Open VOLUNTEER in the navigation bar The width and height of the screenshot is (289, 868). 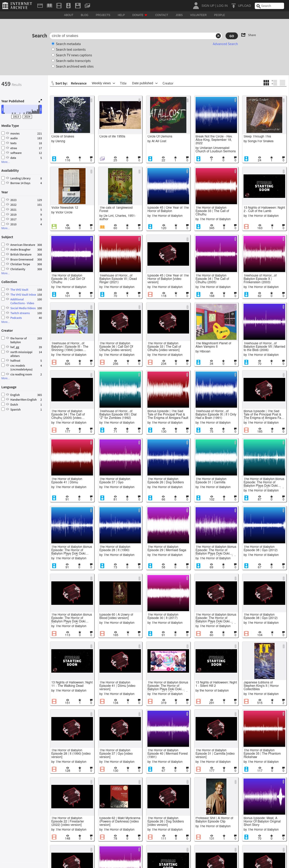coord(198,15)
